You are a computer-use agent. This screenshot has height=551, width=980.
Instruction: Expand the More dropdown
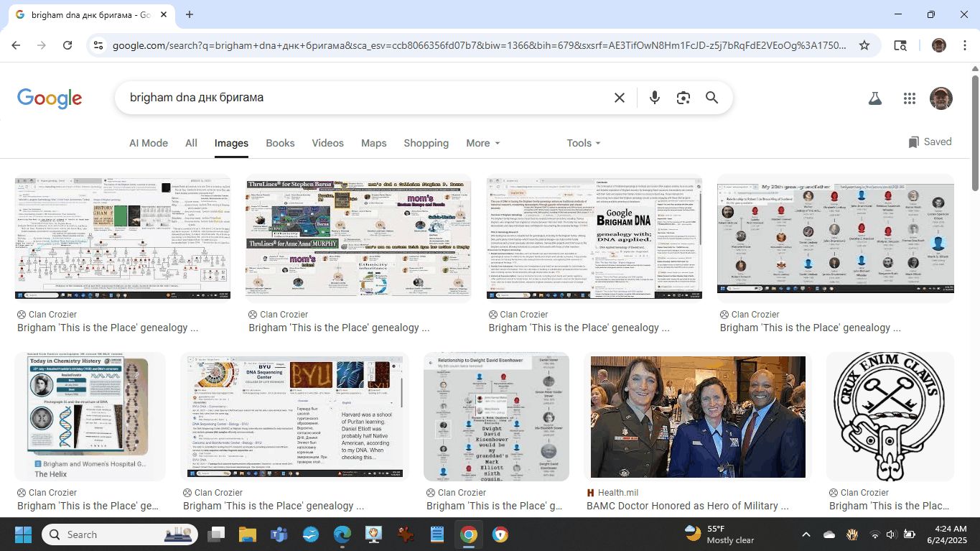[x=482, y=143]
